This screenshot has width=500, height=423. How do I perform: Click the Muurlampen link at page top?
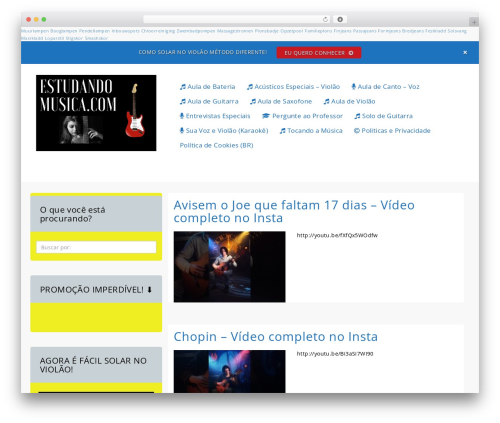35,31
